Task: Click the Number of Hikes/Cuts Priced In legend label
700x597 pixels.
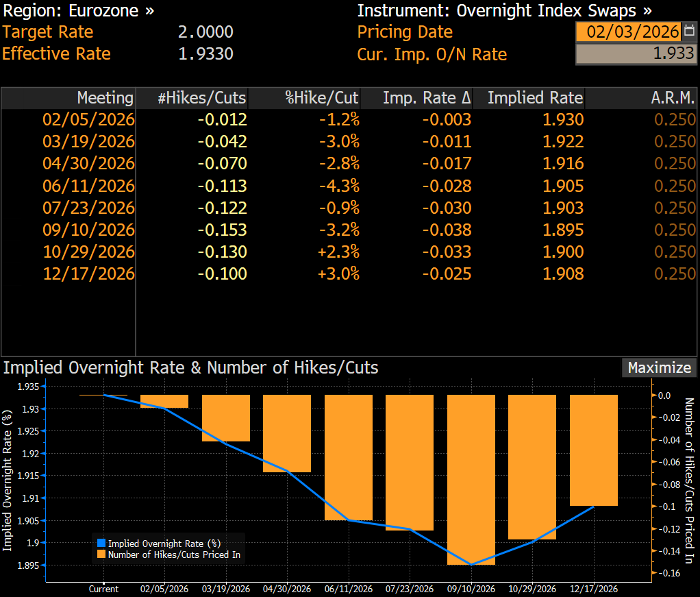Action: pos(174,555)
